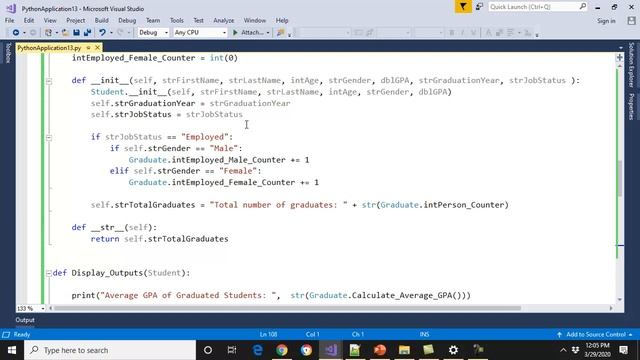This screenshot has height=360, width=640.
Task: Open the Solution Explorer side tab
Action: [x=631, y=65]
